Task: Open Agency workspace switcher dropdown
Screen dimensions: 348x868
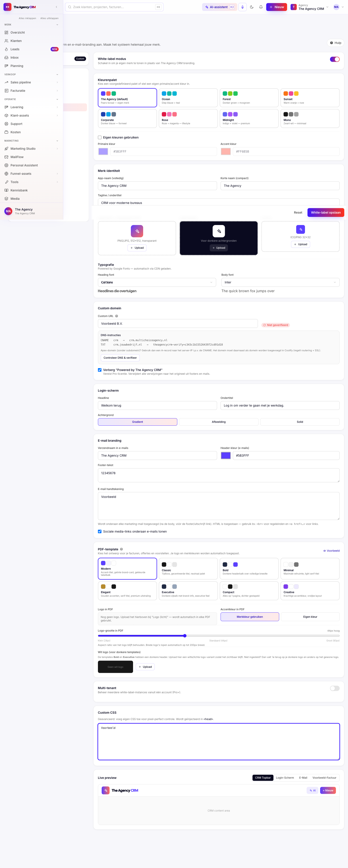Action: tap(310, 7)
